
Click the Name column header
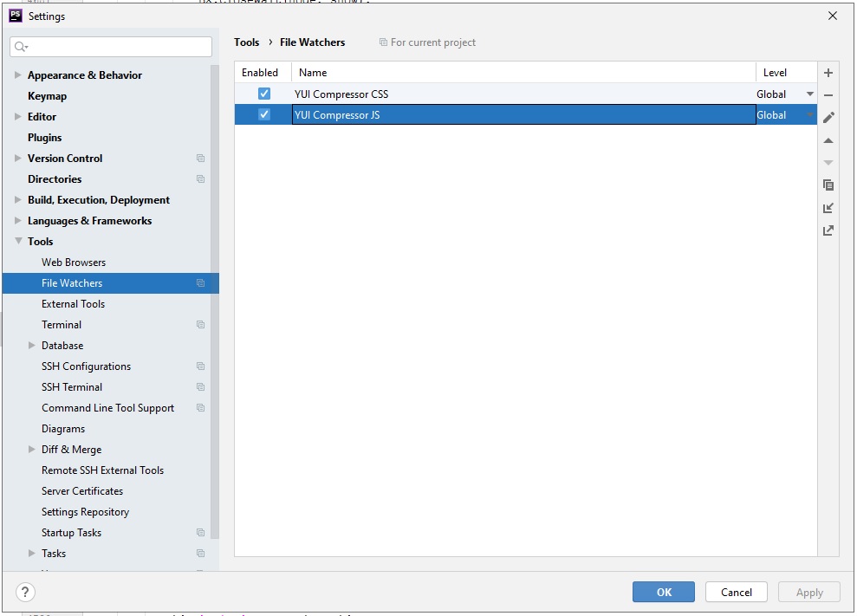click(523, 72)
